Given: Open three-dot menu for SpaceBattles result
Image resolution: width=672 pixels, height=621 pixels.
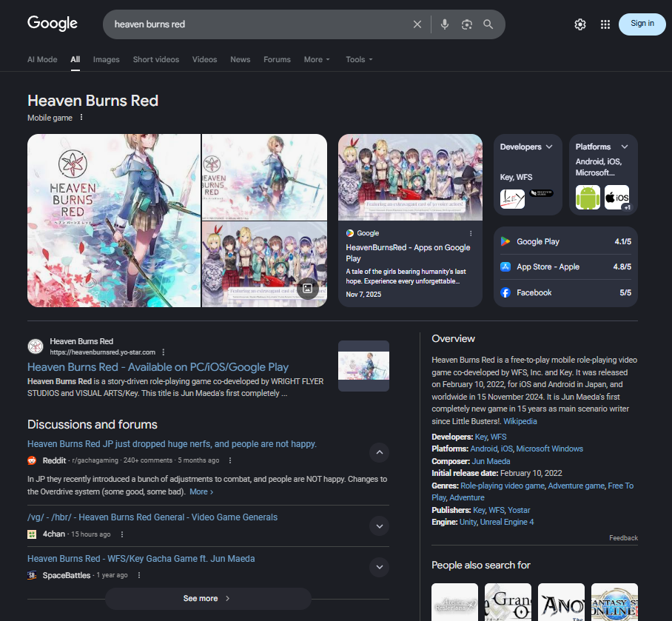Looking at the screenshot, I should click(139, 575).
